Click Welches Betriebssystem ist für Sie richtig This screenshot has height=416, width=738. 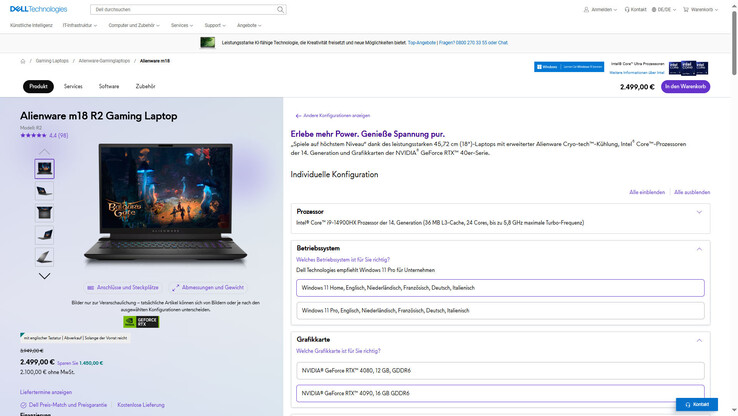343,260
